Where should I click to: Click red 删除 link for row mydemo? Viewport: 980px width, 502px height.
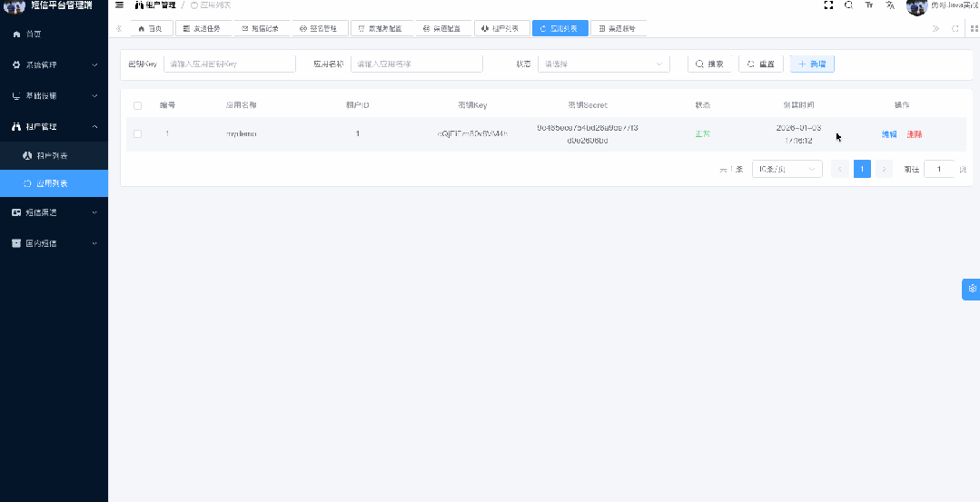point(915,134)
